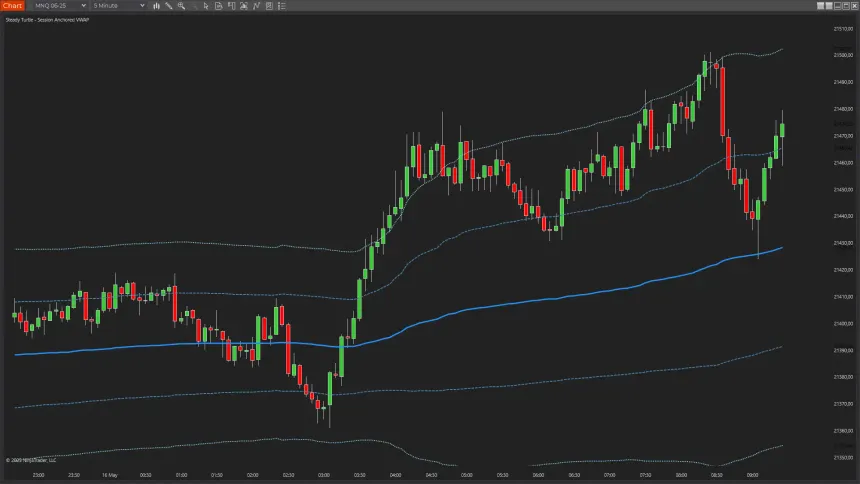Minimize the chart window
The width and height of the screenshot is (860, 484).
838,6
